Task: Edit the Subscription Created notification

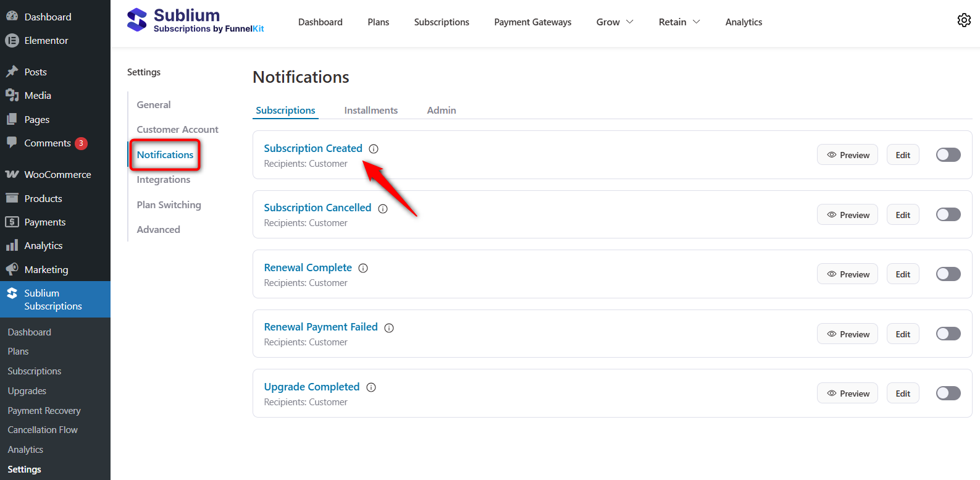Action: (903, 155)
